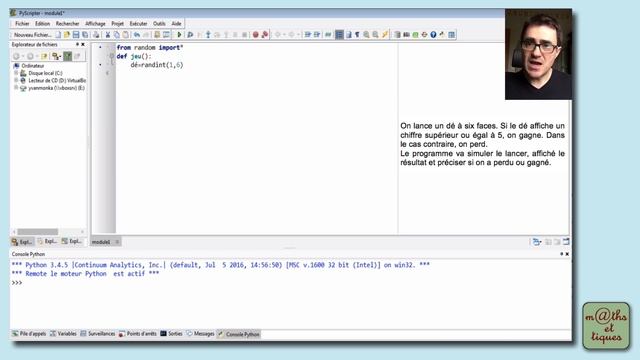Close the Explorateur de fichiers panel
Screen dimensions: 640x360
pos(83,44)
